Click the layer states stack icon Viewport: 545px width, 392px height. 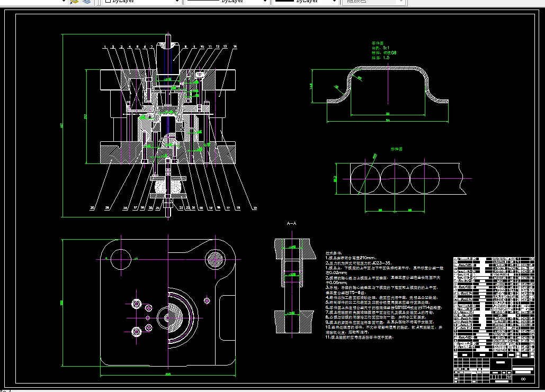[x=86, y=2]
